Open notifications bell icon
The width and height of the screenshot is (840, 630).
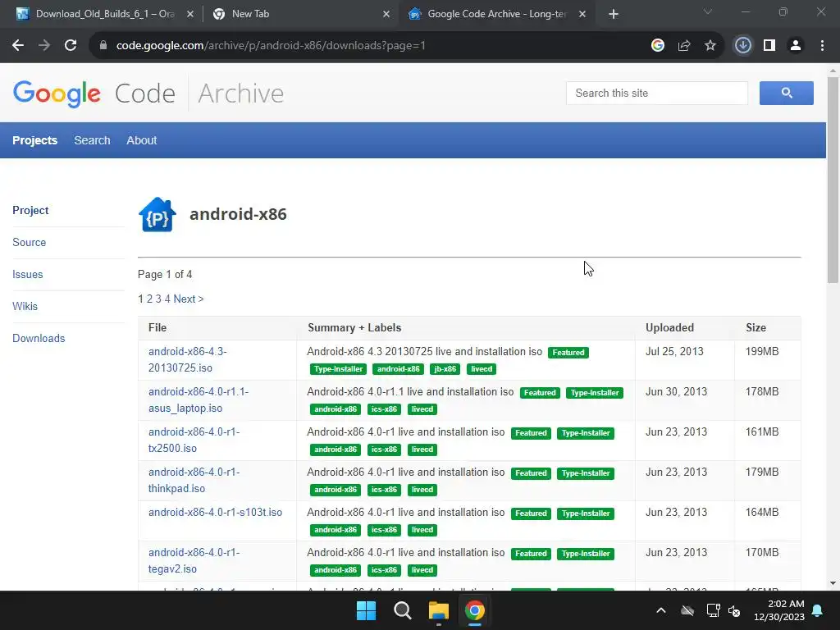818,610
